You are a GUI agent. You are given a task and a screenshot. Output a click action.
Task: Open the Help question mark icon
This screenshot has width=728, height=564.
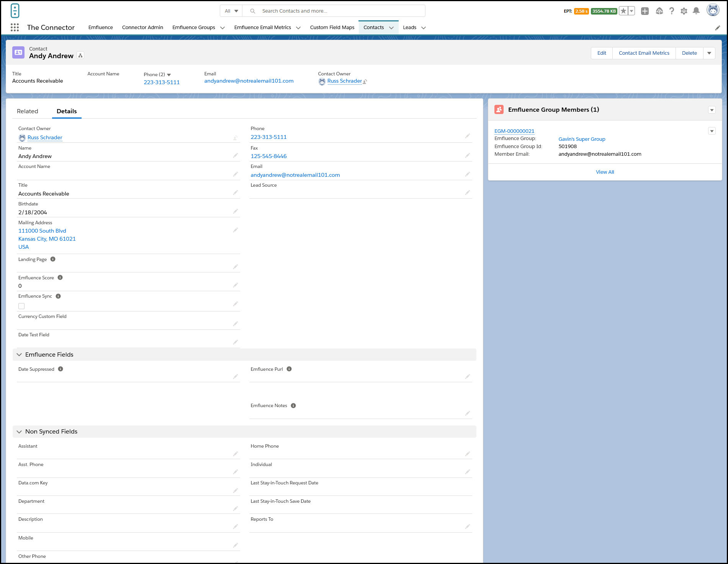(672, 11)
